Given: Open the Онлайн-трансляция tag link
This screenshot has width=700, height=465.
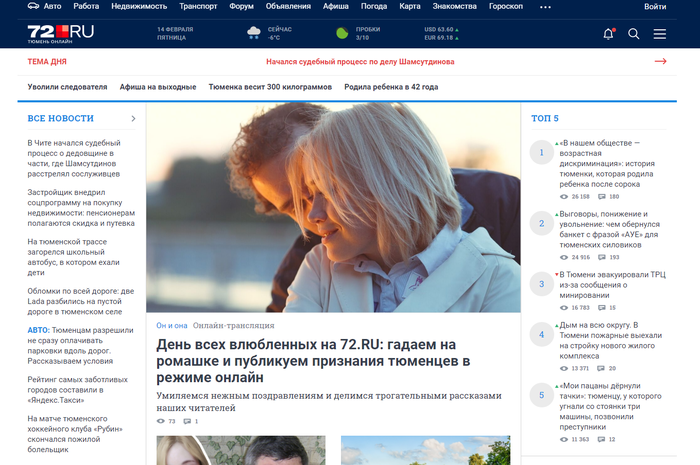Looking at the screenshot, I should point(233,326).
